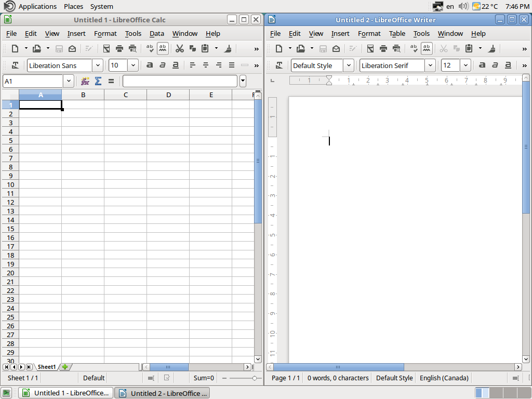Click column C header in Calc

click(x=126, y=95)
